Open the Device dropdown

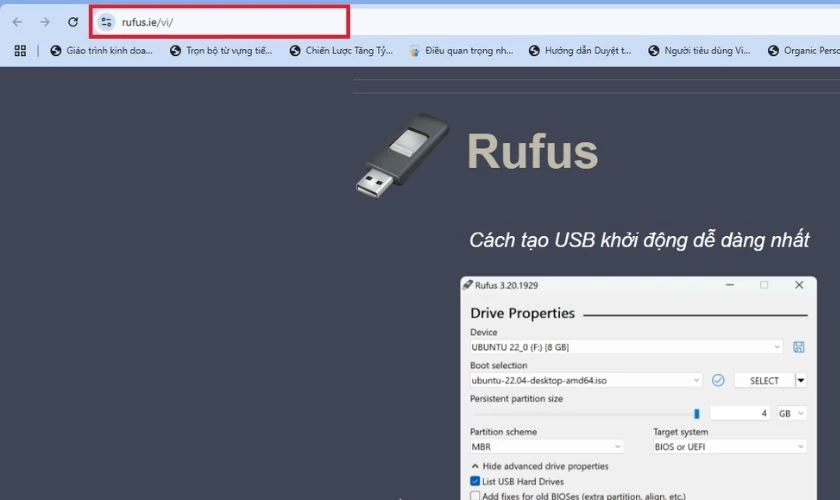pyautogui.click(x=626, y=347)
